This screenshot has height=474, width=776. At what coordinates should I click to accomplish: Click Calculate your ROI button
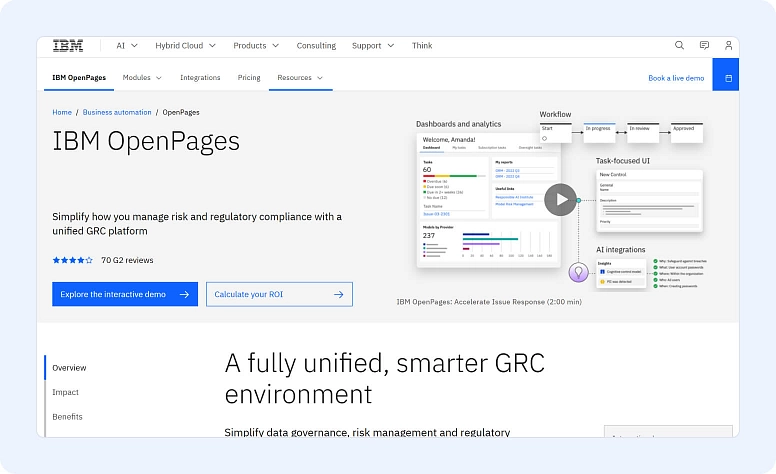[279, 294]
